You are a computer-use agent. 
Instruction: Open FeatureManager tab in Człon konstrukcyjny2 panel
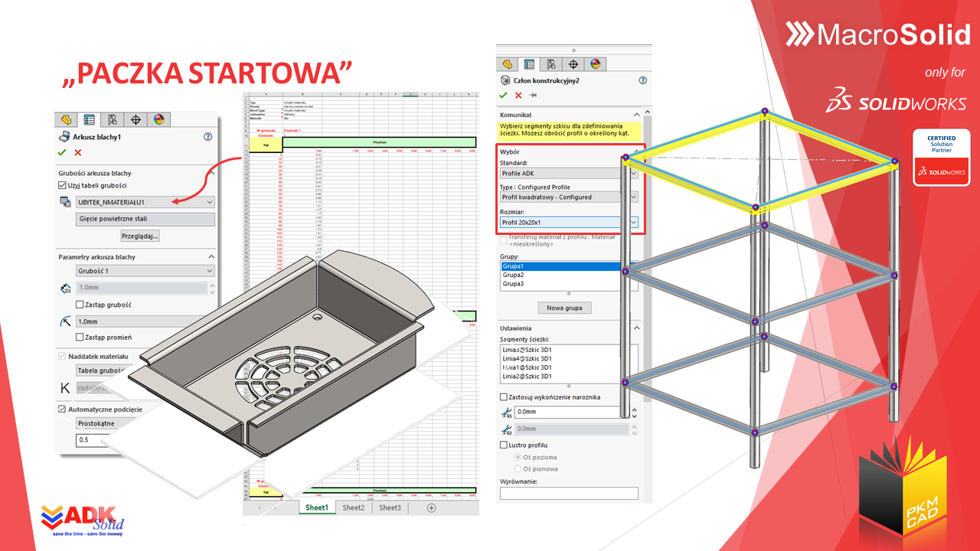[506, 64]
